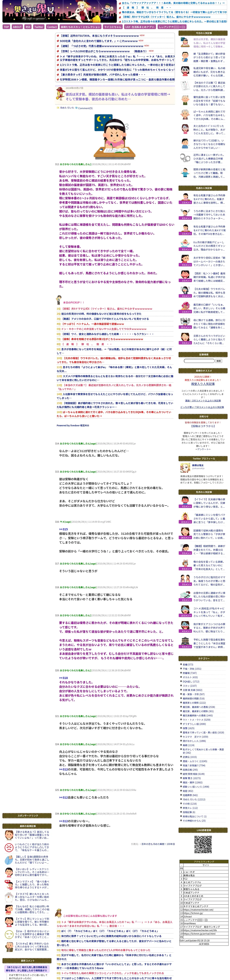Screen dimensions: 230x980
Task: Click inside the 記事検索 search field
Action: tap(199, 361)
